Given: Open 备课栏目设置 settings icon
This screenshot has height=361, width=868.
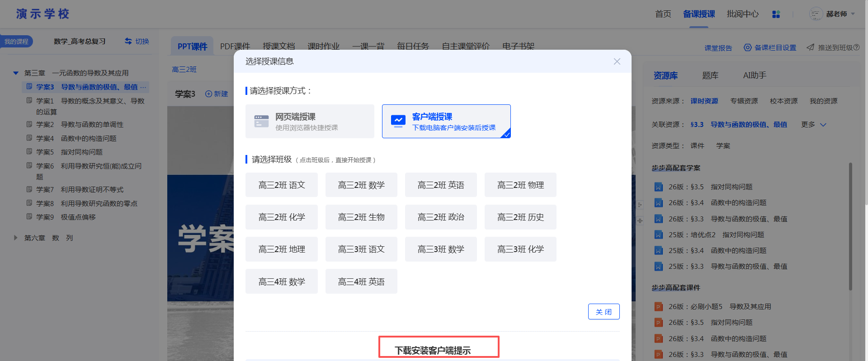Looking at the screenshot, I should [748, 47].
